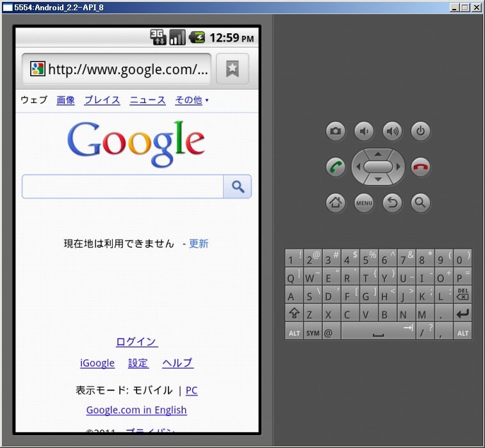Viewport: 485px width, 448px height.
Task: Click the Q key on keyboard
Action: (294, 276)
